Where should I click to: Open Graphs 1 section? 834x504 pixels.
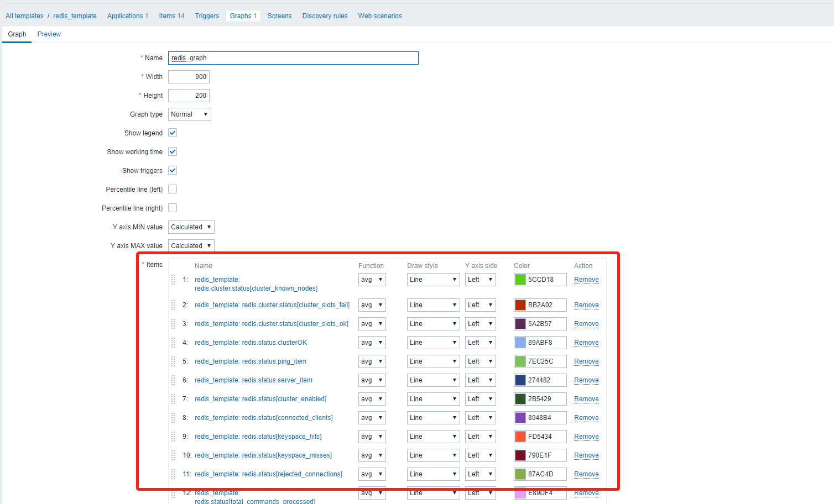click(x=243, y=16)
